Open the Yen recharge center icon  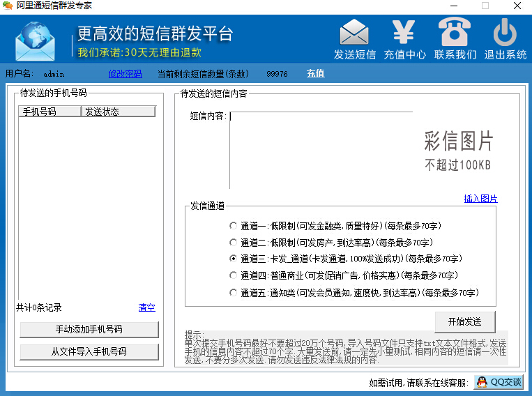click(x=404, y=33)
